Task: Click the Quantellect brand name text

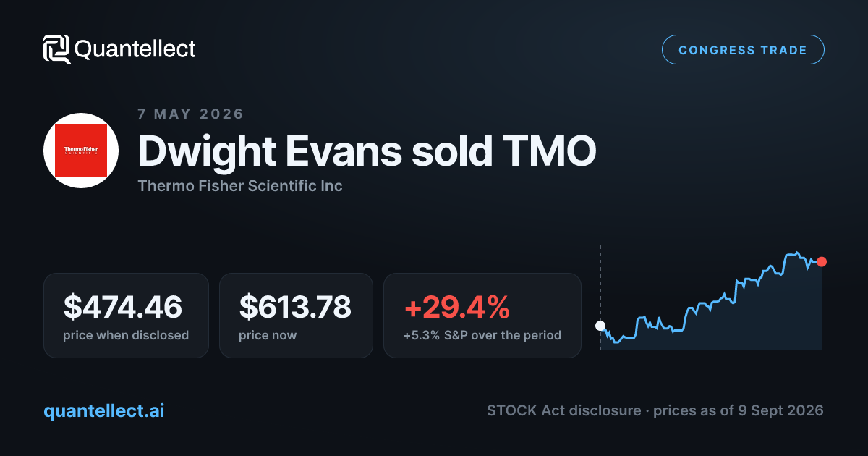Action: point(135,49)
